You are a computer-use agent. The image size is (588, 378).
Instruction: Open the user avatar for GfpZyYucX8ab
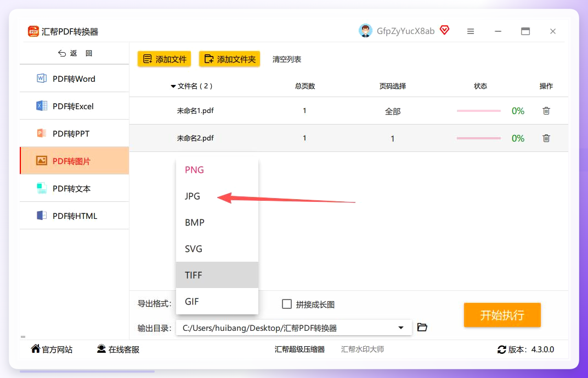point(365,31)
